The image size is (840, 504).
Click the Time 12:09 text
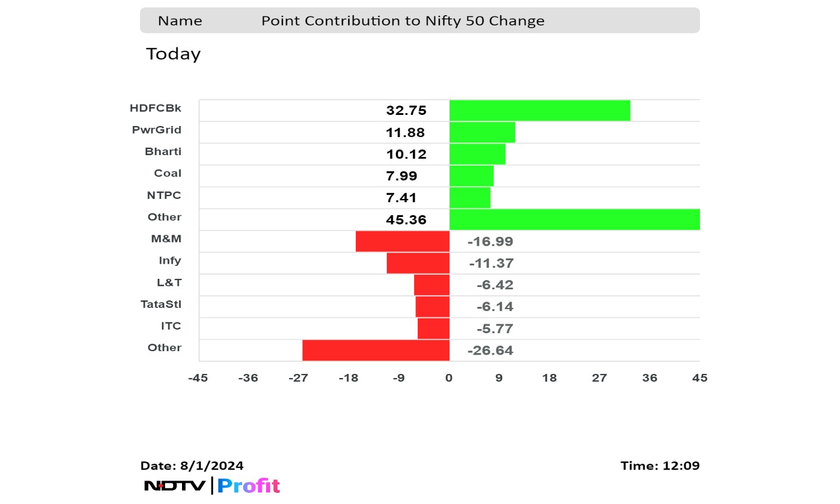point(660,466)
